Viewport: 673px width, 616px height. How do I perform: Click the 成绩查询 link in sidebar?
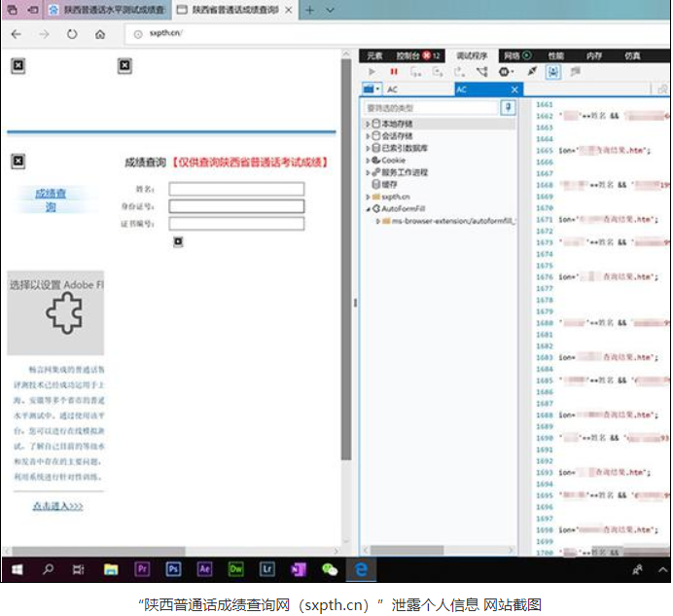click(x=51, y=200)
